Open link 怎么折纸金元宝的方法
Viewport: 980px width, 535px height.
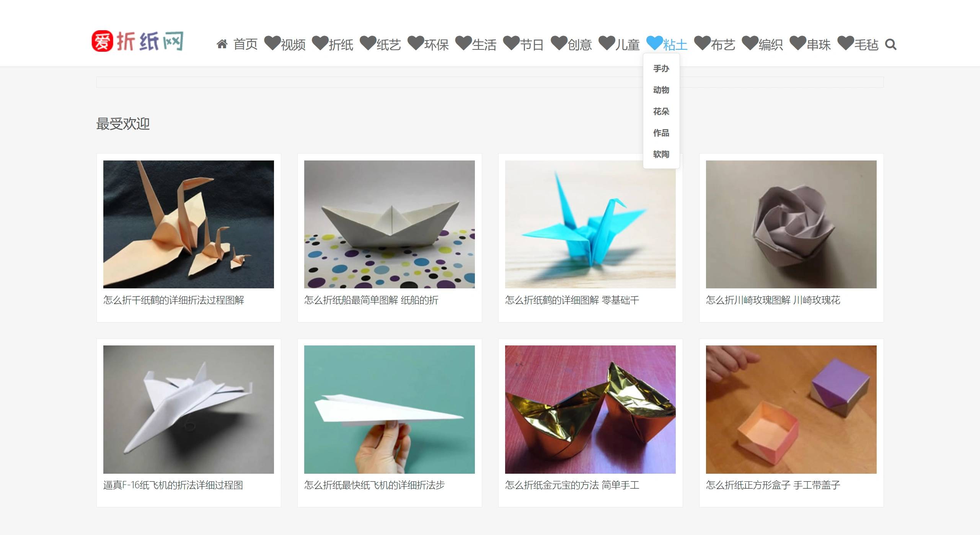552,485
